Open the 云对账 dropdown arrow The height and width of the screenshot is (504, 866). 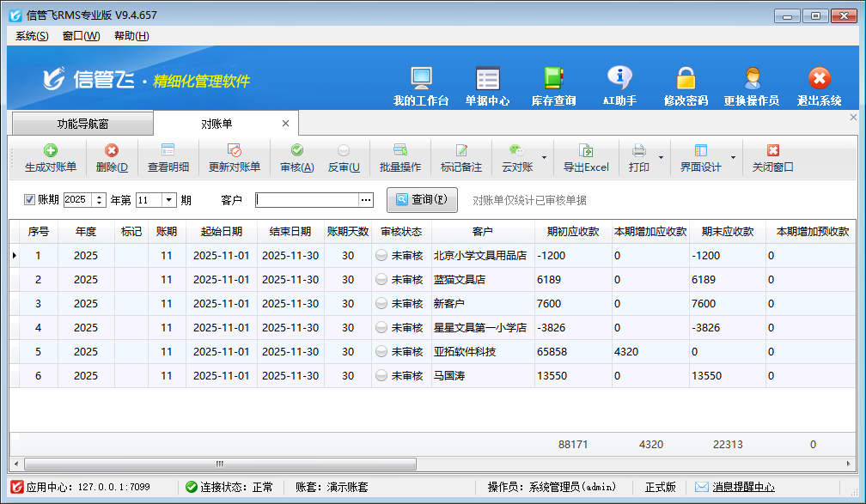click(x=545, y=158)
